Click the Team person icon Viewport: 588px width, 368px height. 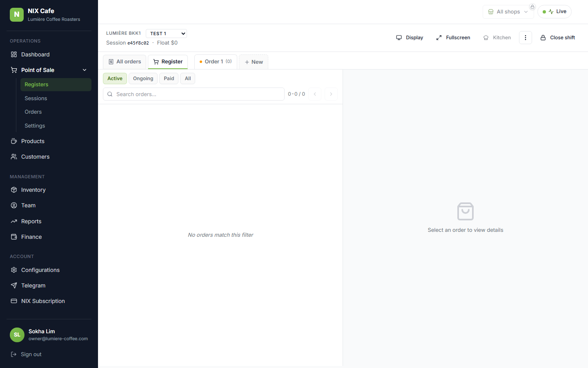coord(14,205)
